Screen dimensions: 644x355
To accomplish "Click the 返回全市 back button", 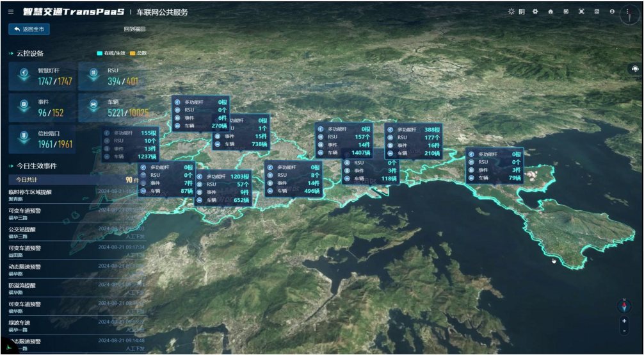I will (29, 29).
